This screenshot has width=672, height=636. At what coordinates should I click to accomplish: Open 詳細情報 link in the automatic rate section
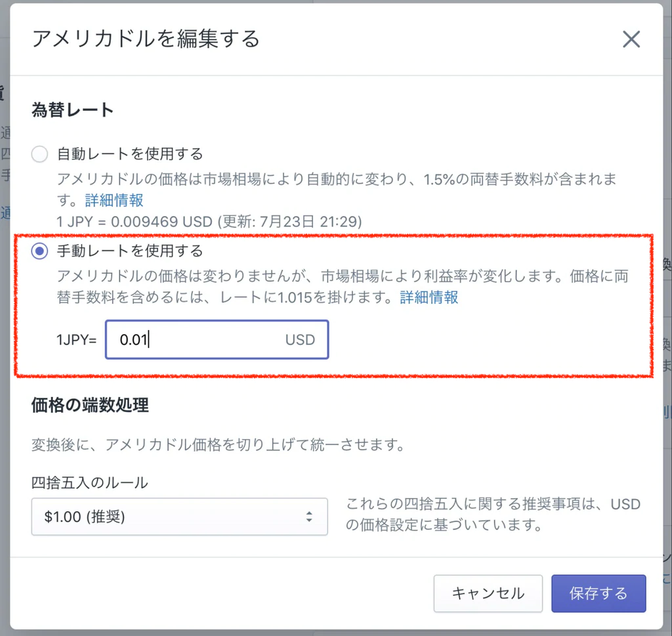[114, 200]
